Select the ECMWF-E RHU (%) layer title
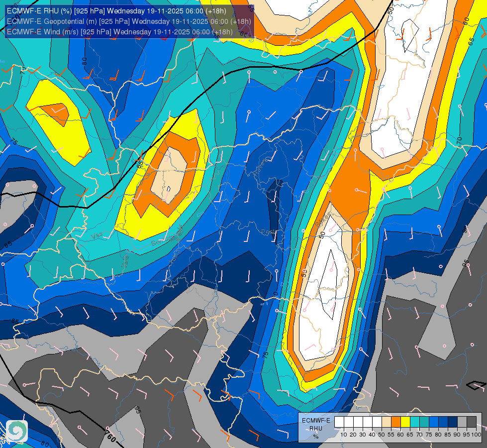Screen dimensions: 487x448 [x=116, y=11]
